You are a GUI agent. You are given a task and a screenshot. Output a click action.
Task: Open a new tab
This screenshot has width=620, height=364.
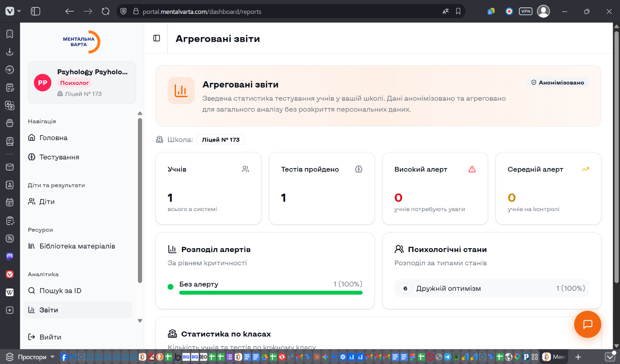pyautogui.click(x=578, y=357)
